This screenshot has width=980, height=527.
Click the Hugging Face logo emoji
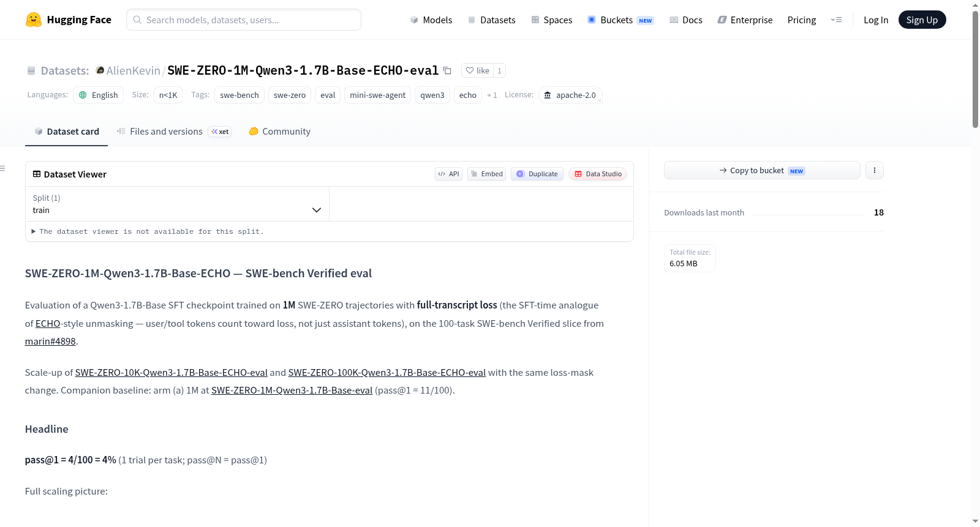pyautogui.click(x=34, y=20)
